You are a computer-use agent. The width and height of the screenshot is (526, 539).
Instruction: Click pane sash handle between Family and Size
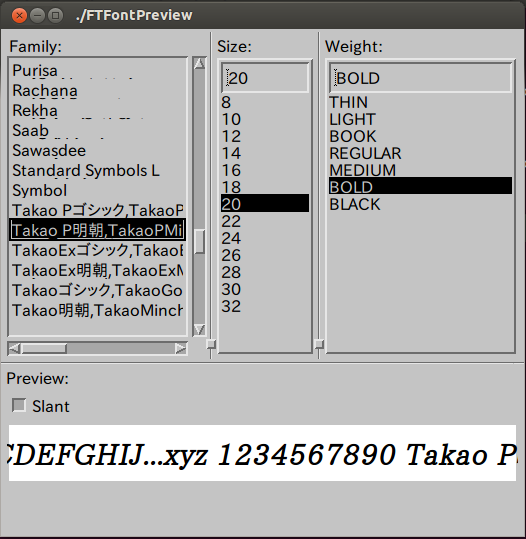211,344
